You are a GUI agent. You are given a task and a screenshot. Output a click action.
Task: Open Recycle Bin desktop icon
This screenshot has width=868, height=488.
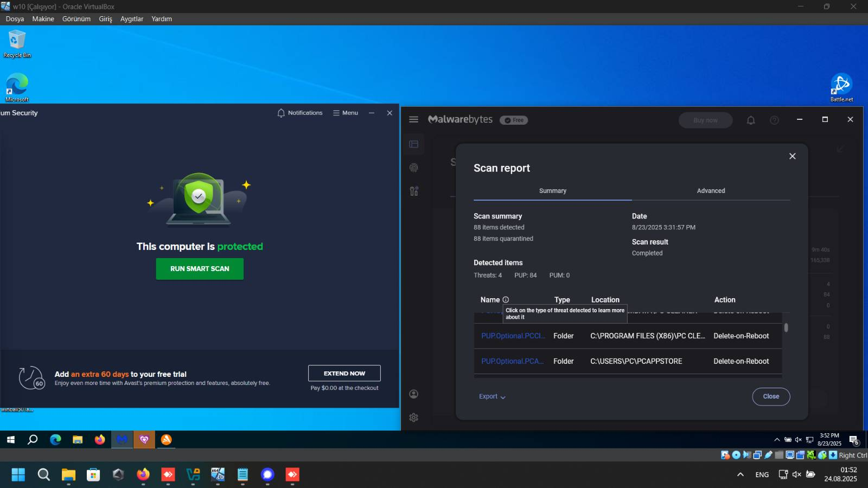(x=17, y=44)
